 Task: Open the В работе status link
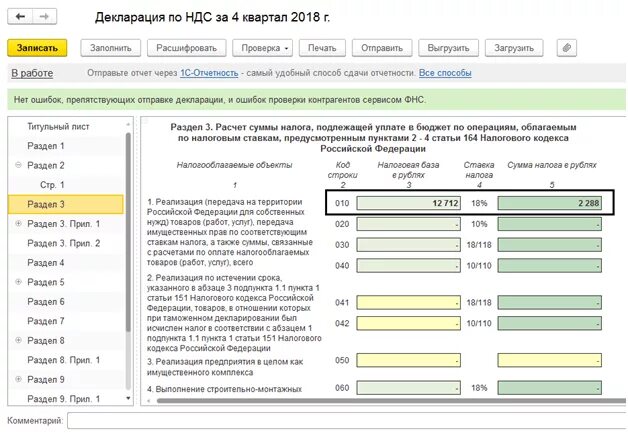point(32,73)
